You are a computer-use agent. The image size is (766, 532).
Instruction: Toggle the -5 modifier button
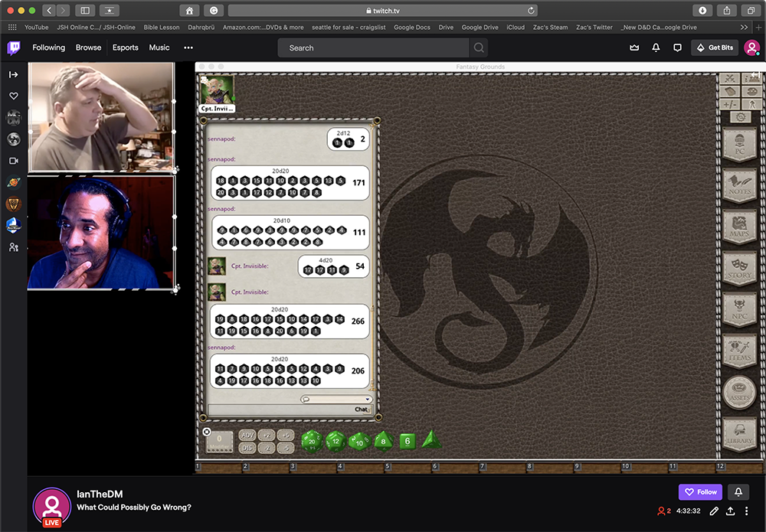click(x=286, y=448)
